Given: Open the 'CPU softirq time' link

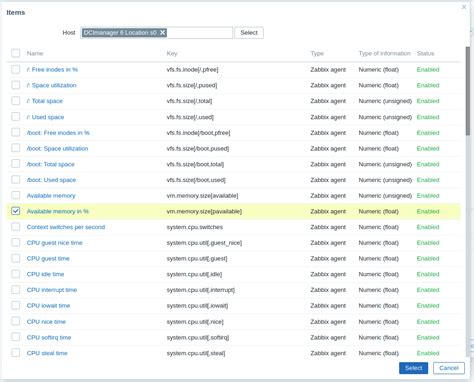Looking at the screenshot, I should pos(49,337).
